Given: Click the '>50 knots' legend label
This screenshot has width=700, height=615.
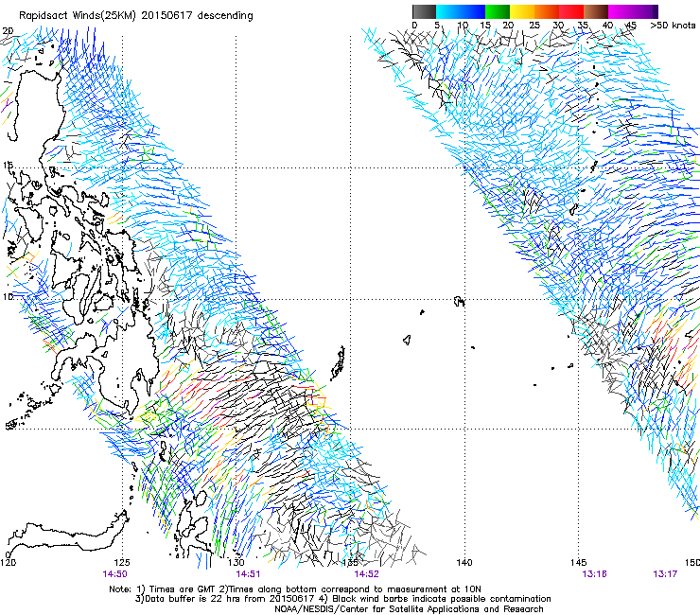Looking at the screenshot, I should [x=673, y=26].
